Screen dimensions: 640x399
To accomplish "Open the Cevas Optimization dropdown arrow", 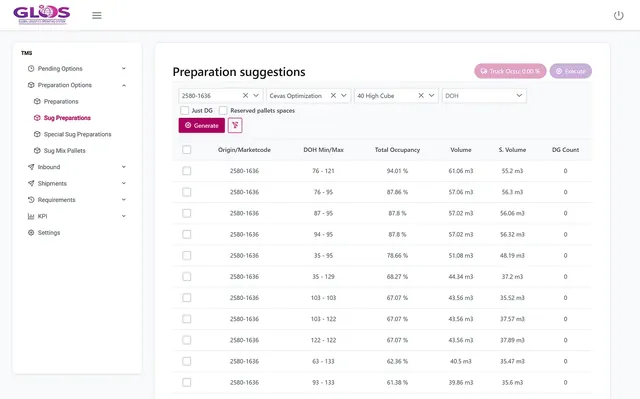I will pos(344,95).
